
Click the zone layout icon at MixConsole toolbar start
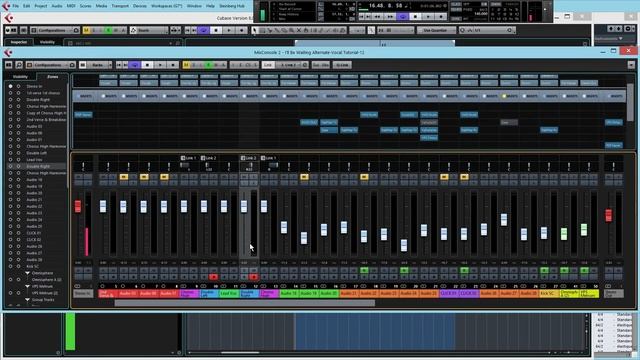click(9, 65)
